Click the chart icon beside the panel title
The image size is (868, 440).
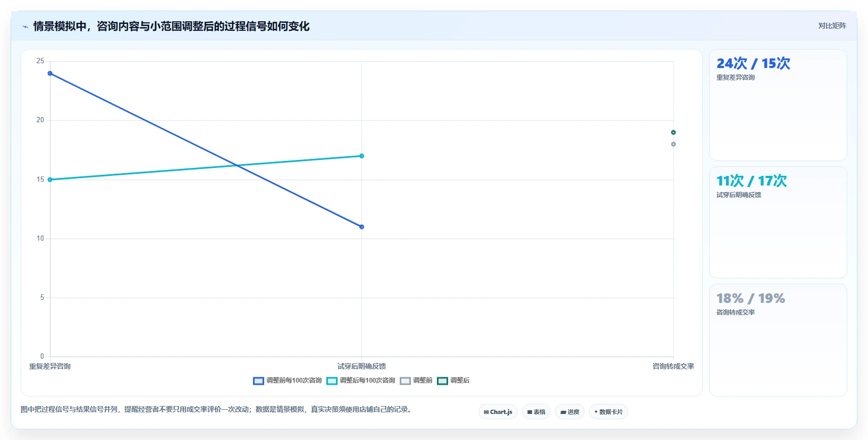(25, 27)
